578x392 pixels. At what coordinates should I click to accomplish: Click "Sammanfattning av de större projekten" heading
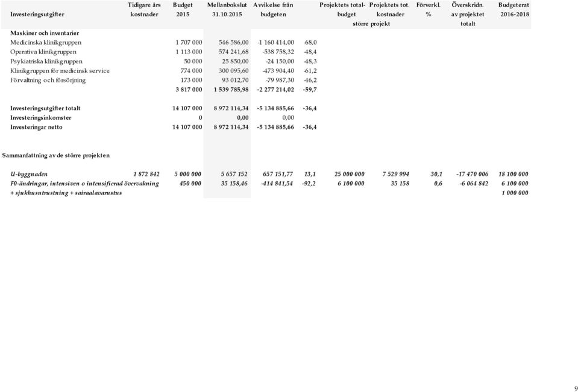coord(56,155)
